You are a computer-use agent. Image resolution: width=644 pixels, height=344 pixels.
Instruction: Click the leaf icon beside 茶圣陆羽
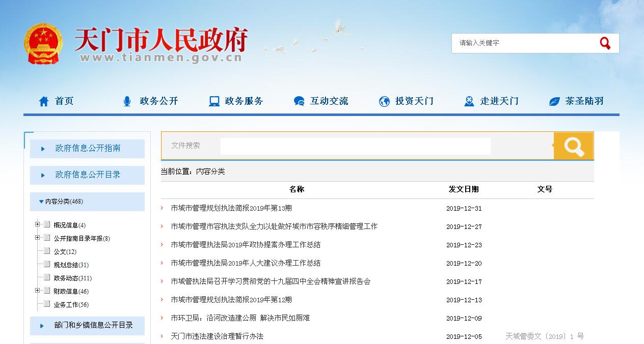pos(554,101)
